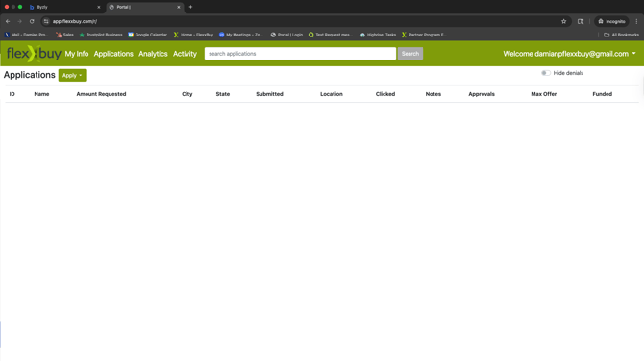Viewport: 644px width, 361px height.
Task: Bookmark this page with star icon
Action: click(x=563, y=21)
